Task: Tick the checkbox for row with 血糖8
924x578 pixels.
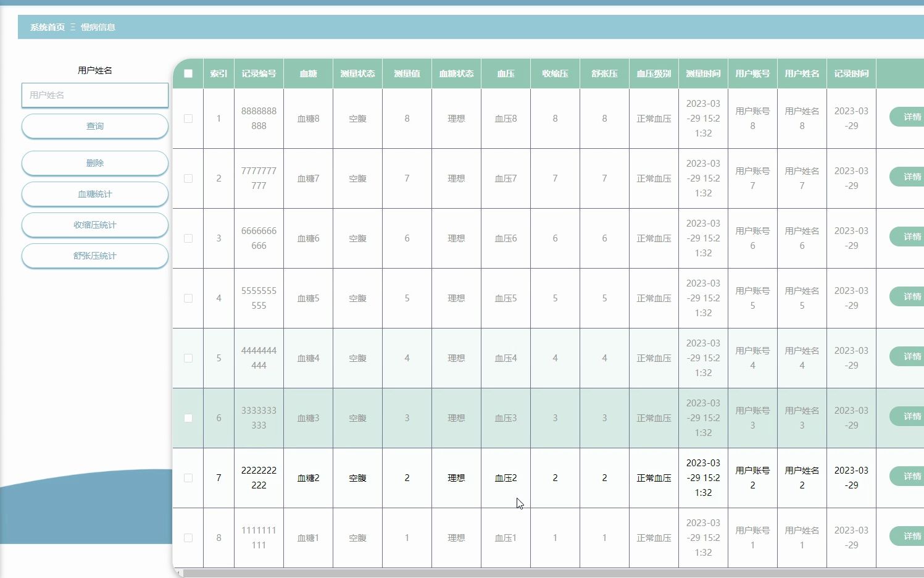Action: pyautogui.click(x=188, y=119)
